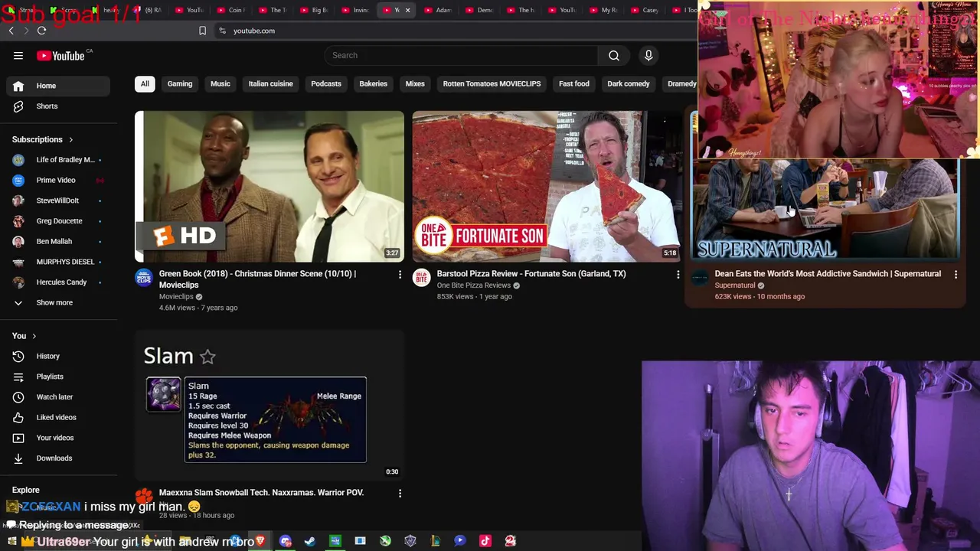Play the Slam warrior ability thumbnail
980x551 pixels.
[x=269, y=406]
